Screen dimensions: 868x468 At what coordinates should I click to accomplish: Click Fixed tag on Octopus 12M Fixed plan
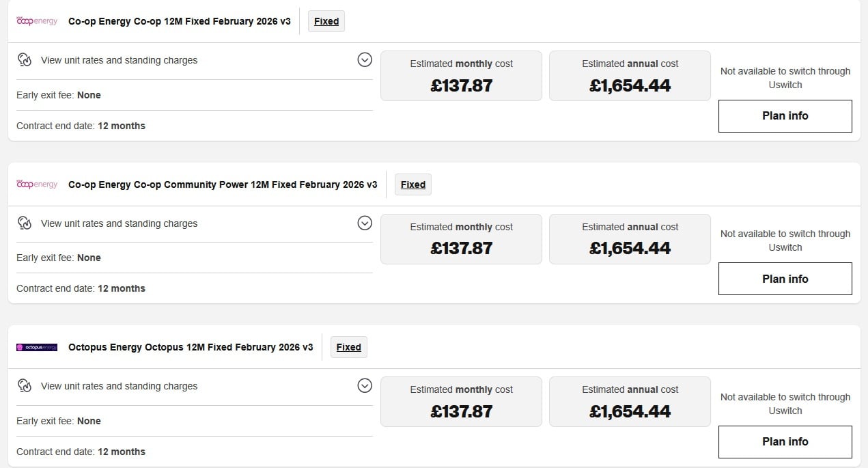(348, 347)
